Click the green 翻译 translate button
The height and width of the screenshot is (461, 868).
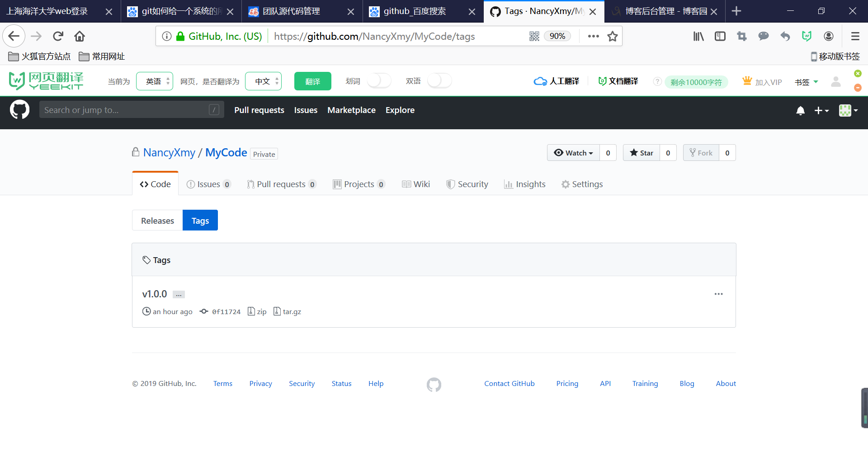[313, 81]
